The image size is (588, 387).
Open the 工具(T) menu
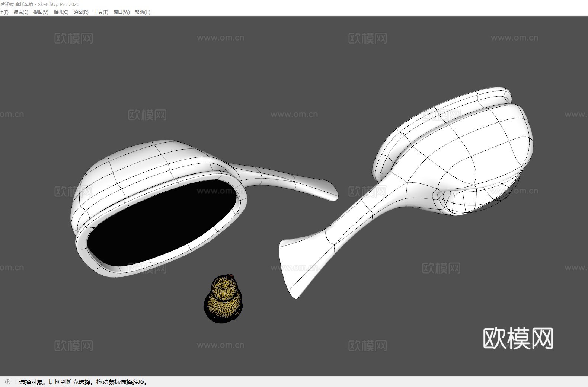click(101, 12)
